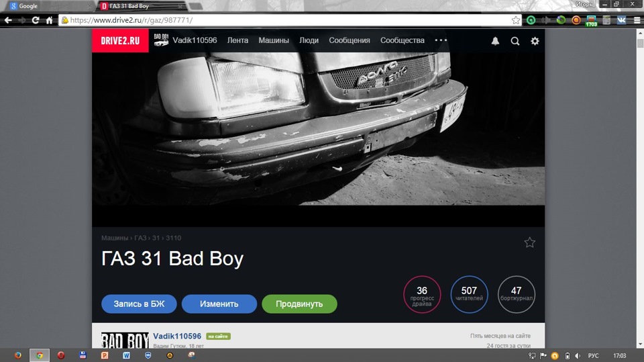
Task: Open the Сообщения menu item
Action: tap(350, 40)
